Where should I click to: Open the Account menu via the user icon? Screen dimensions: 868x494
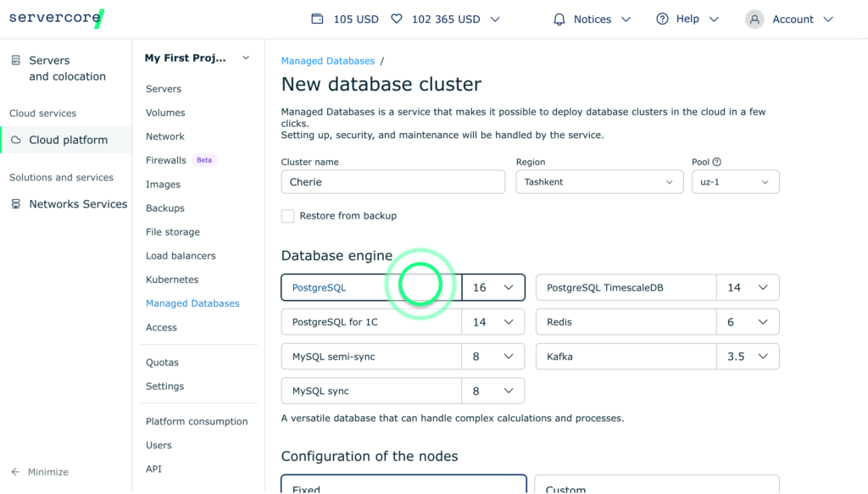click(754, 19)
